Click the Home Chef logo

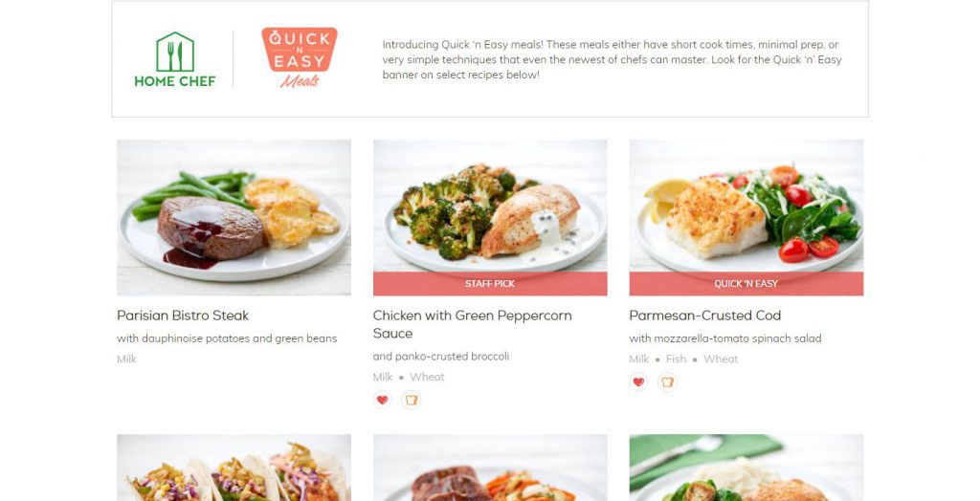pyautogui.click(x=175, y=59)
